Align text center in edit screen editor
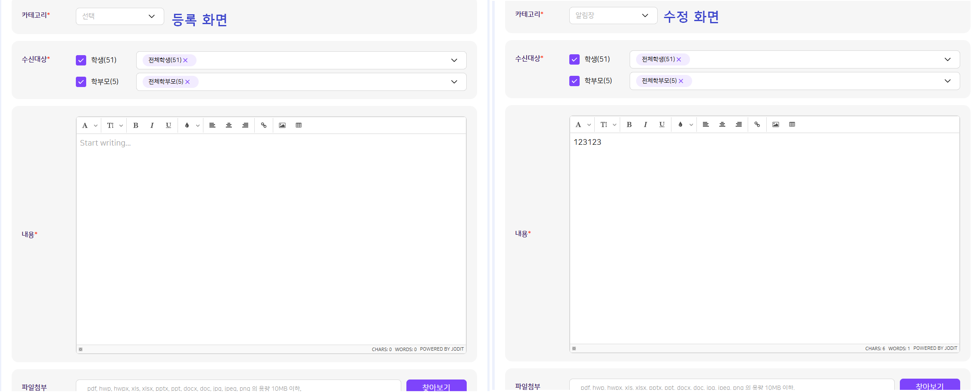The width and height of the screenshot is (980, 392). coord(722,124)
